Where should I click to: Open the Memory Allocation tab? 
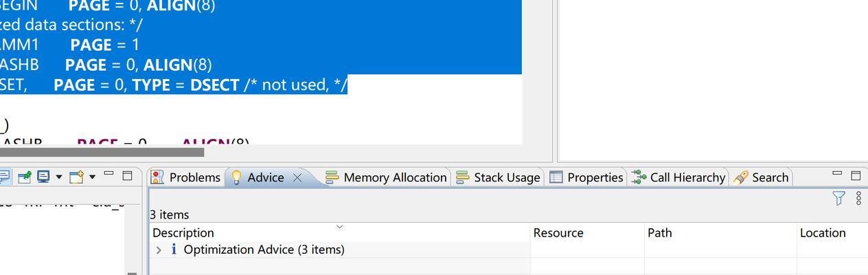[386, 177]
